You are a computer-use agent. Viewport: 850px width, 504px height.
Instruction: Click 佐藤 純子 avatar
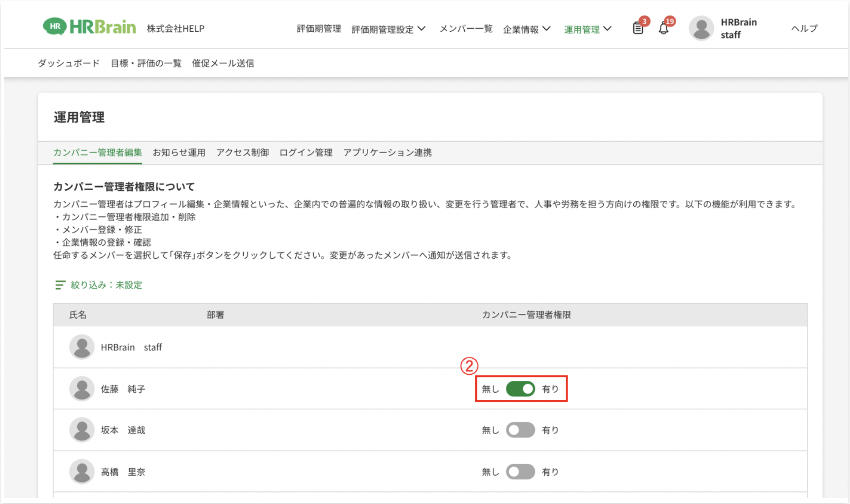point(82,389)
